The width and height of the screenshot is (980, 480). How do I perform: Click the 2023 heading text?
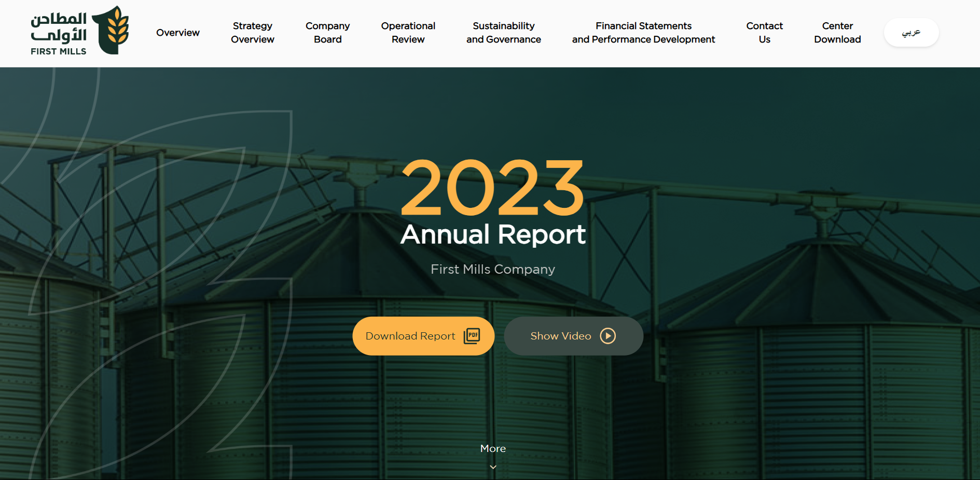493,188
